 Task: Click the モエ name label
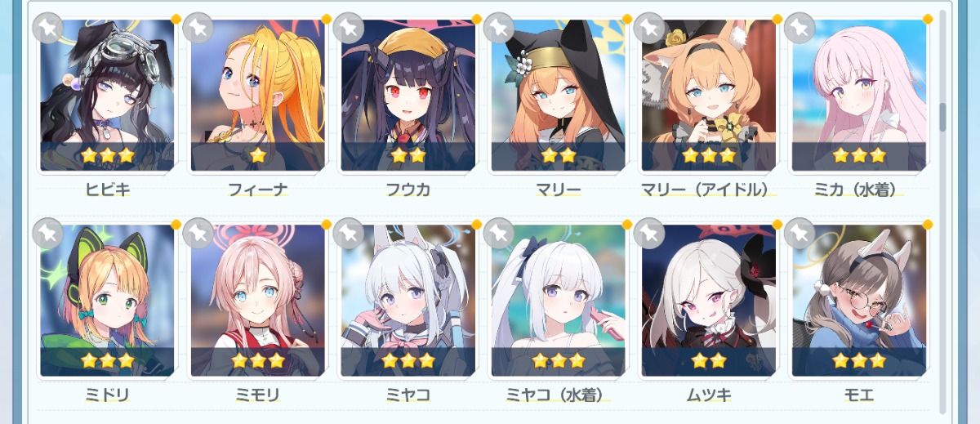click(858, 395)
